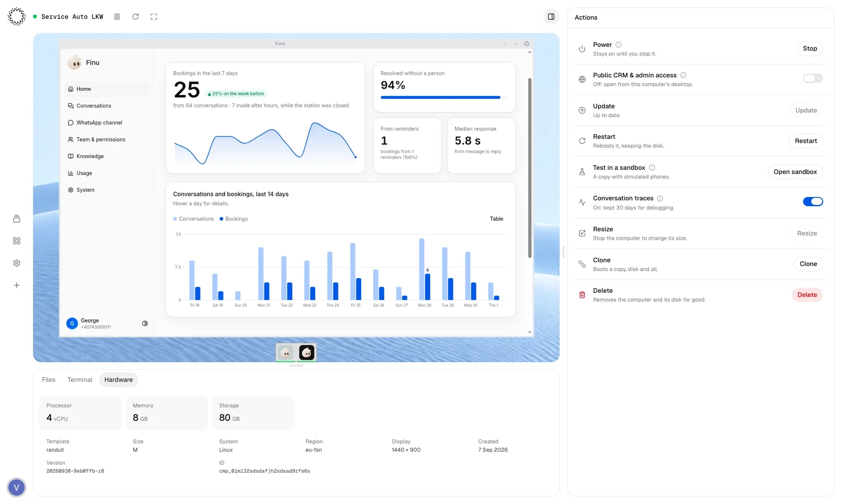842x504 pixels.
Task: Open Usage section in Finu
Action: point(107,173)
